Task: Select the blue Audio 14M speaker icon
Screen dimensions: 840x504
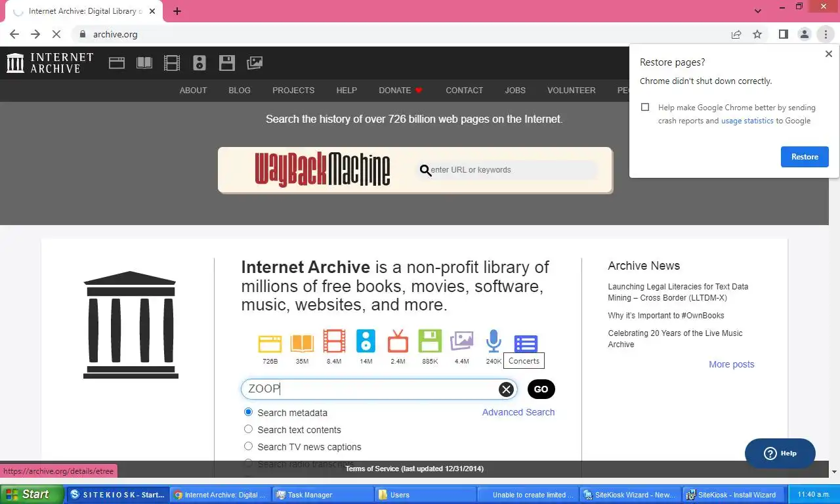Action: (366, 342)
